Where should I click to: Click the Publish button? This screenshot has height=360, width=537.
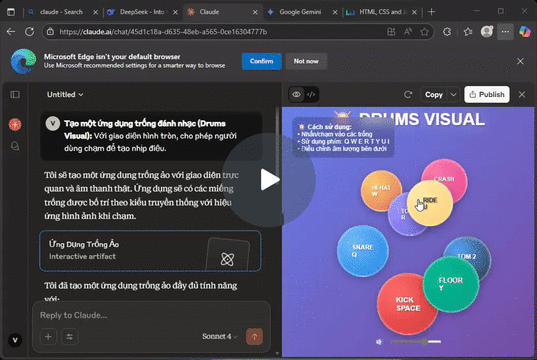coord(487,95)
